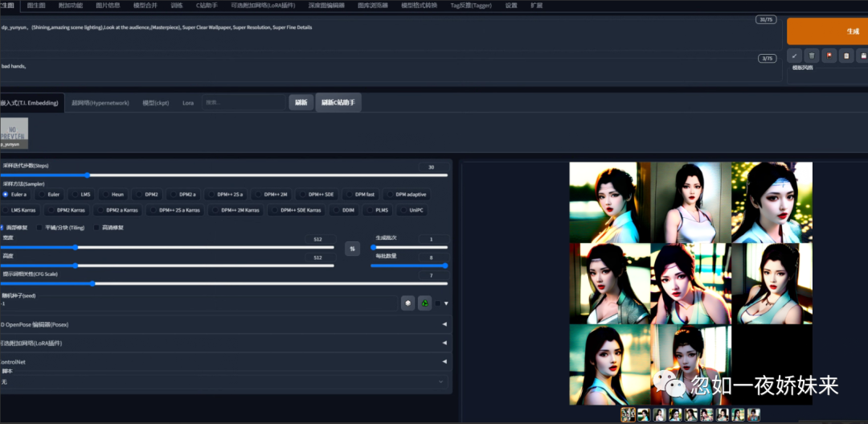Pick the DPM++ SDE sampler
Screen dimensions: 868x424
point(317,195)
